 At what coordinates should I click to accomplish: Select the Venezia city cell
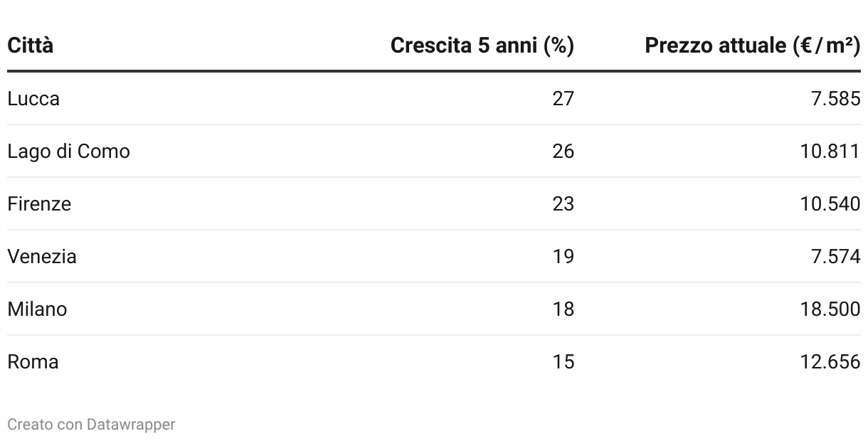point(42,256)
